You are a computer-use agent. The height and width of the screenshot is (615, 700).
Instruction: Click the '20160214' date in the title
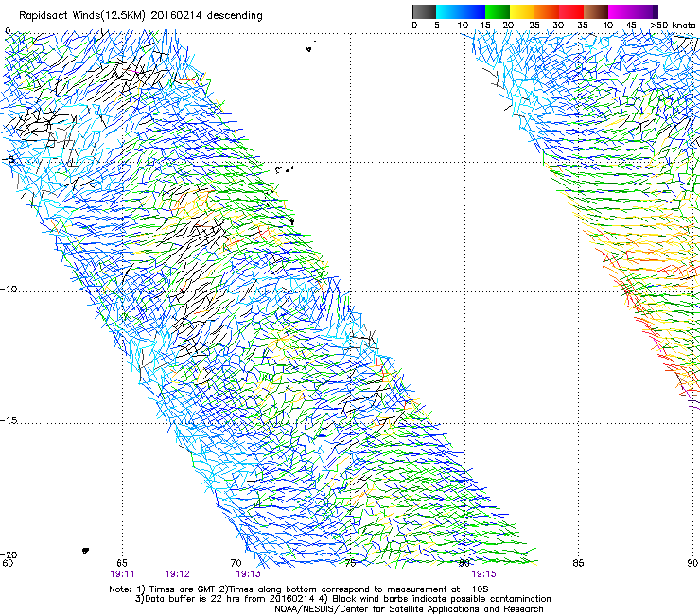[x=176, y=16]
